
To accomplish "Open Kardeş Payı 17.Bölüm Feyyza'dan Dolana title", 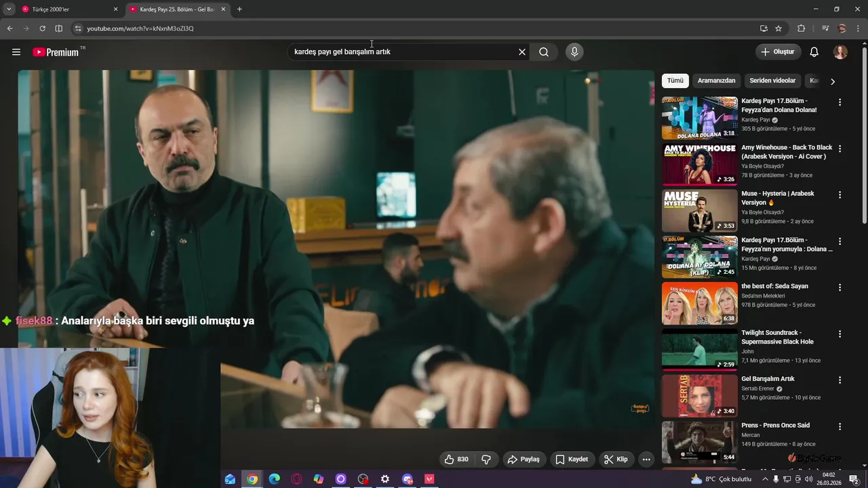I will [779, 105].
